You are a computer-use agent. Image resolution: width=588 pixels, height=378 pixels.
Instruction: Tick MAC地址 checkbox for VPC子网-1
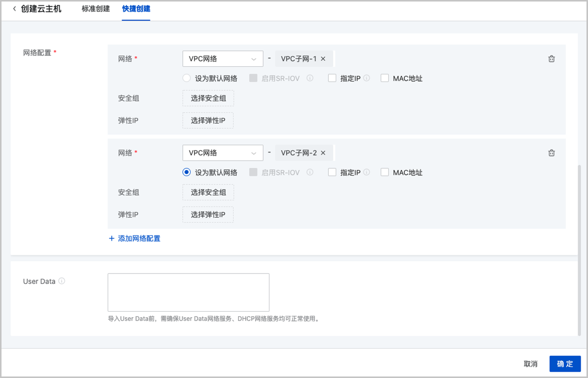coord(385,78)
